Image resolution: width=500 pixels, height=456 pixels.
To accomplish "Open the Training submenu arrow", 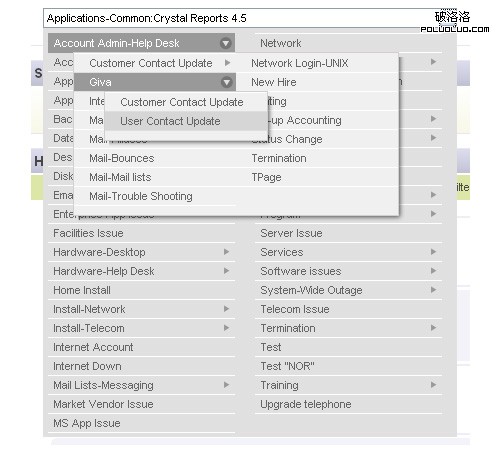I will [x=433, y=385].
